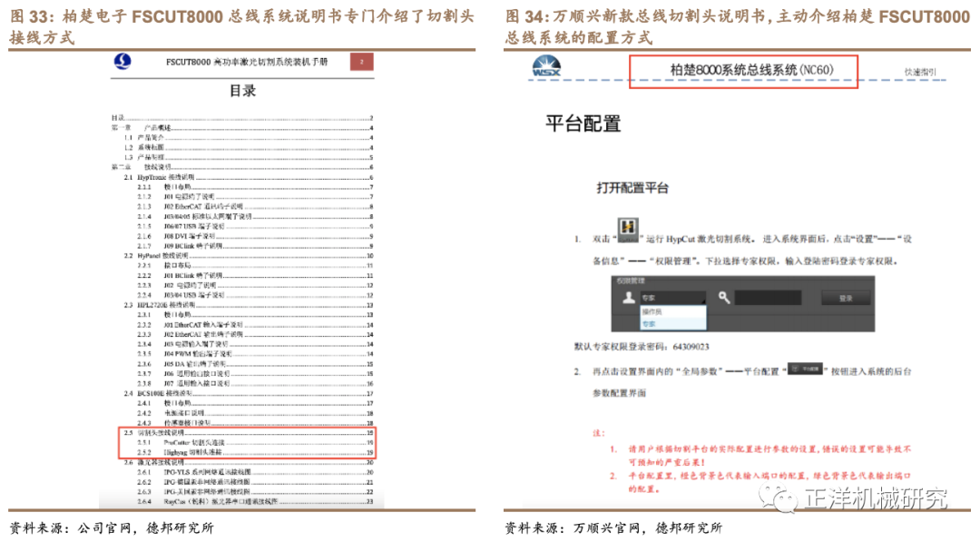Select highlighted 专家 option in dropdown list
This screenshot has height=542, width=980.
click(673, 323)
